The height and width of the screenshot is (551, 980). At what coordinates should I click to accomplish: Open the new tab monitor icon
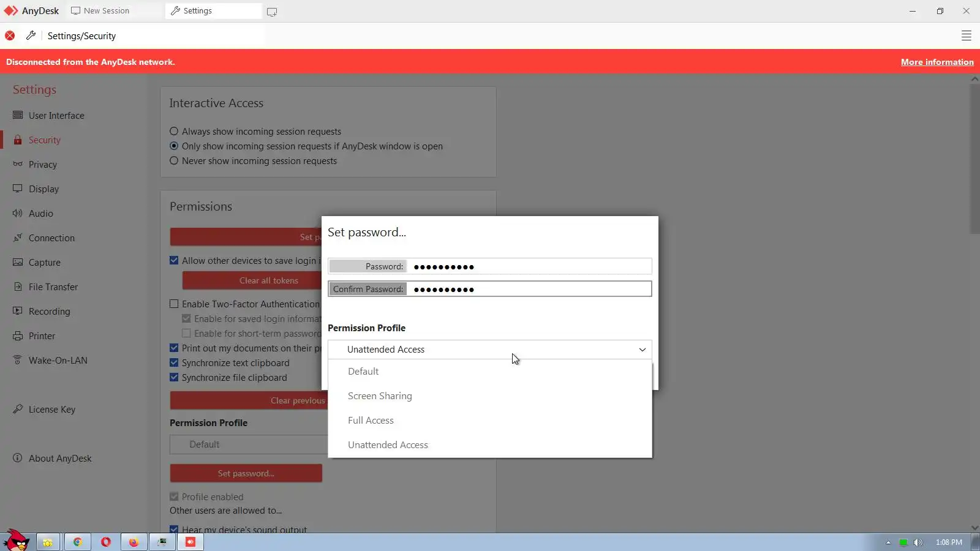272,12
